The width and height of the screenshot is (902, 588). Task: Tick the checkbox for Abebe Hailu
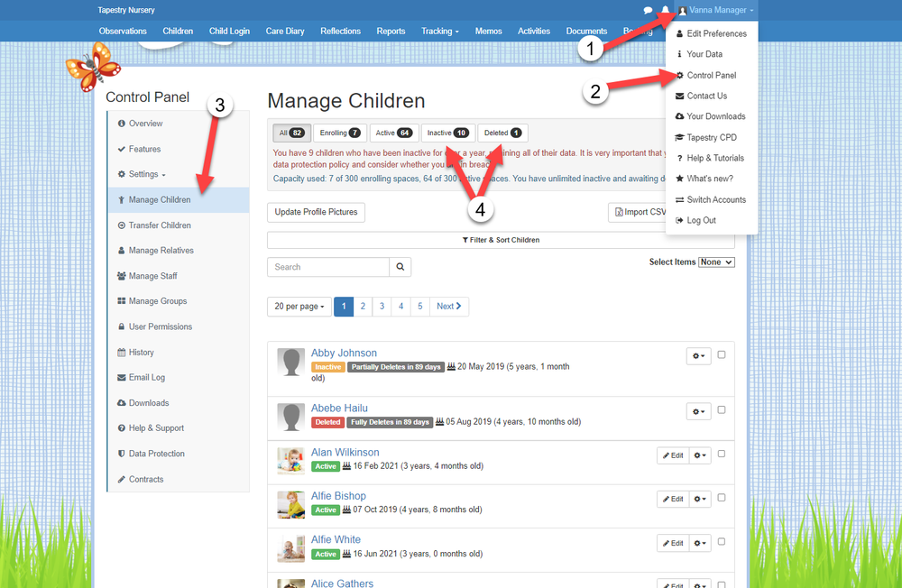click(722, 410)
